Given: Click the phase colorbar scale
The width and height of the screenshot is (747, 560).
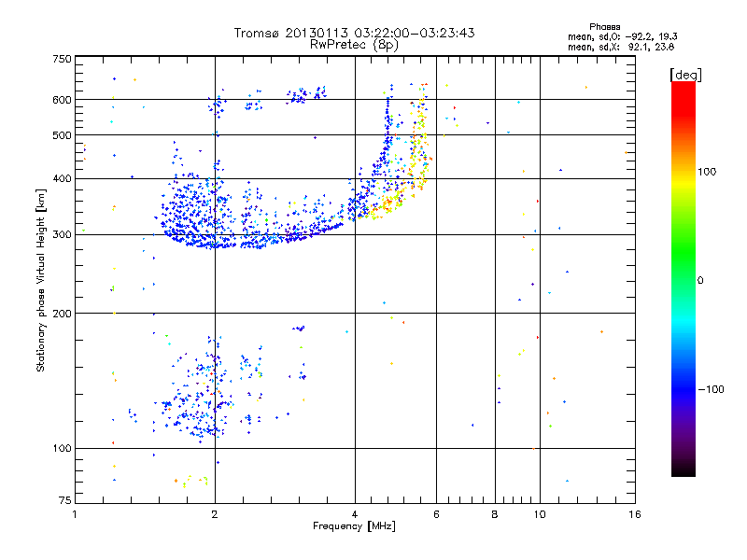Looking at the screenshot, I should pyautogui.click(x=684, y=279).
